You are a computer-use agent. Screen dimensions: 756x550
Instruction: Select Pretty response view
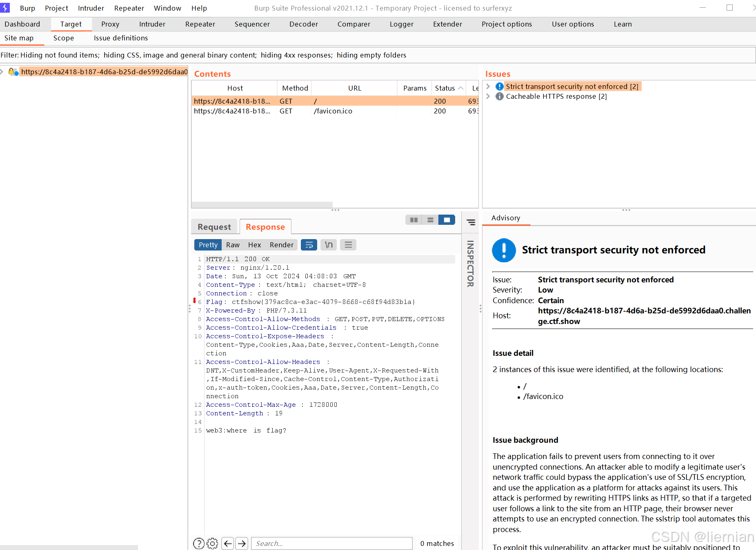[208, 245]
